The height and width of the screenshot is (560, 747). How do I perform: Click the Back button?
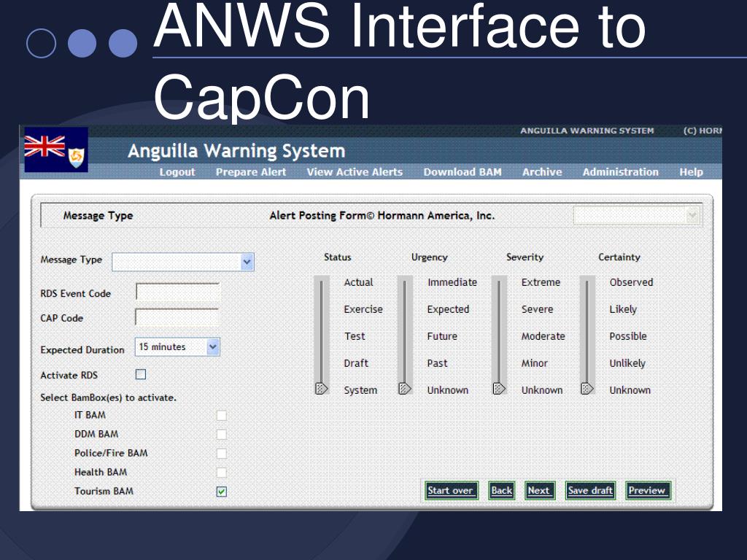click(x=502, y=491)
